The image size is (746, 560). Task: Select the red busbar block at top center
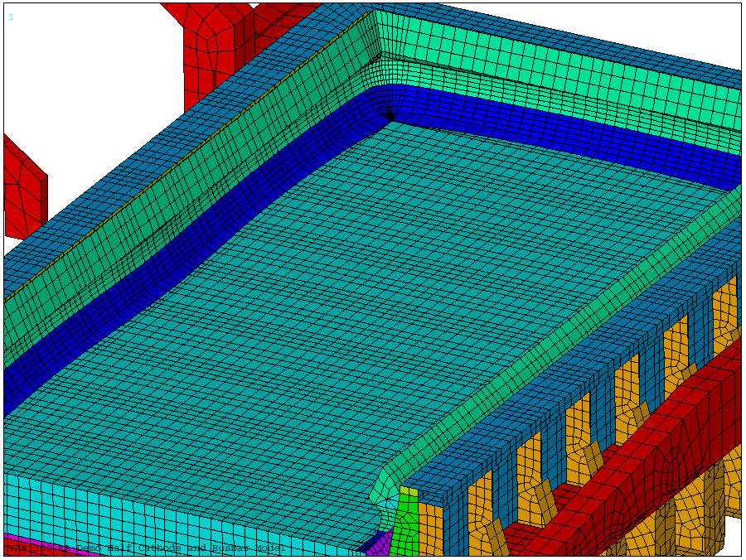click(211, 41)
